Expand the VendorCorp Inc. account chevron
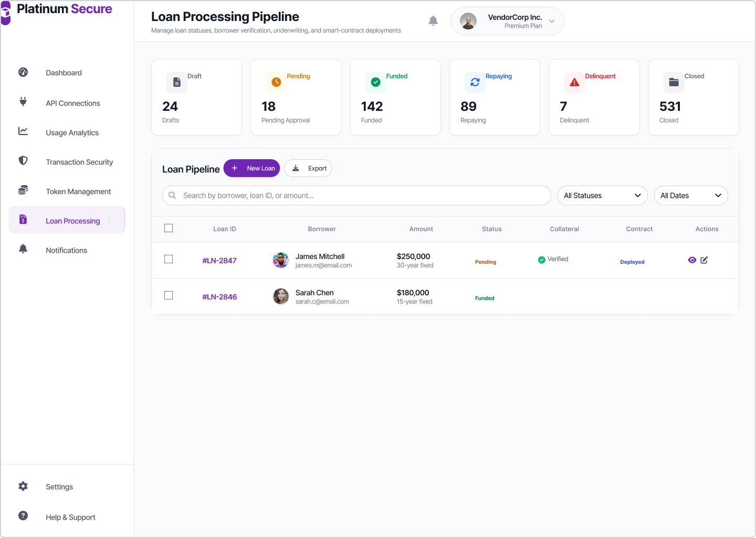The image size is (756, 538). pos(552,21)
